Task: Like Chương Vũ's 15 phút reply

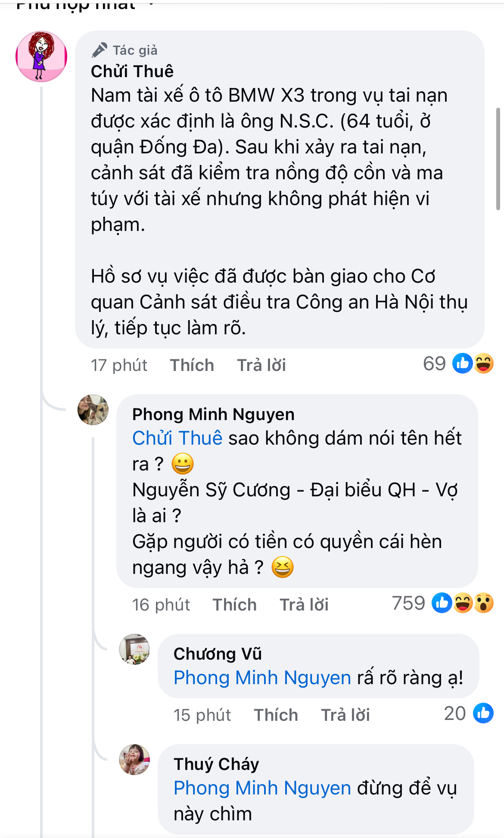Action: coord(276,715)
